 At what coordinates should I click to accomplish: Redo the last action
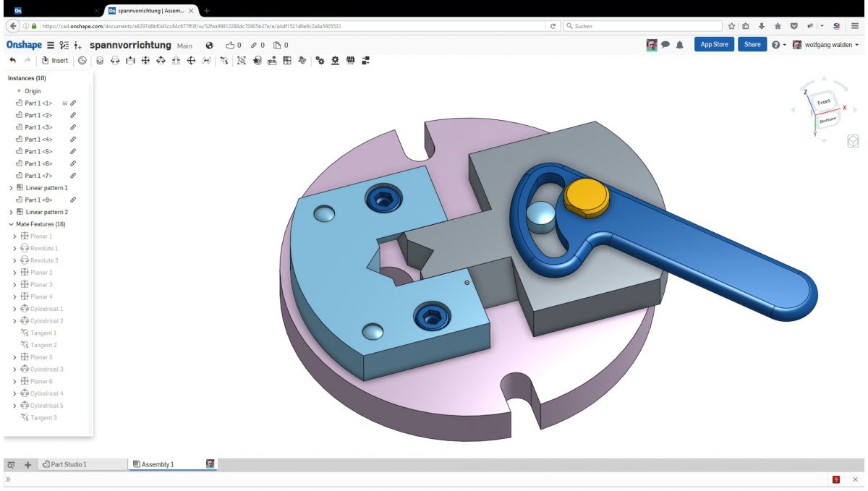point(27,60)
